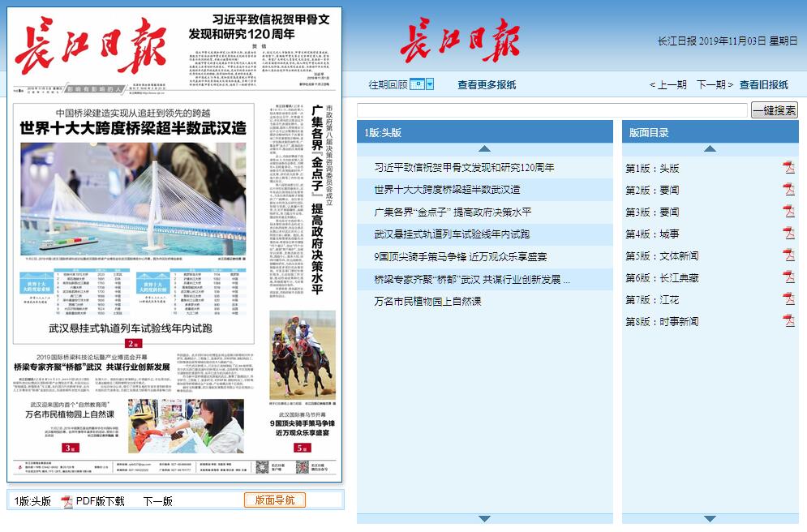Click the 版面导航 button
Image resolution: width=807 pixels, height=532 pixels.
point(274,500)
